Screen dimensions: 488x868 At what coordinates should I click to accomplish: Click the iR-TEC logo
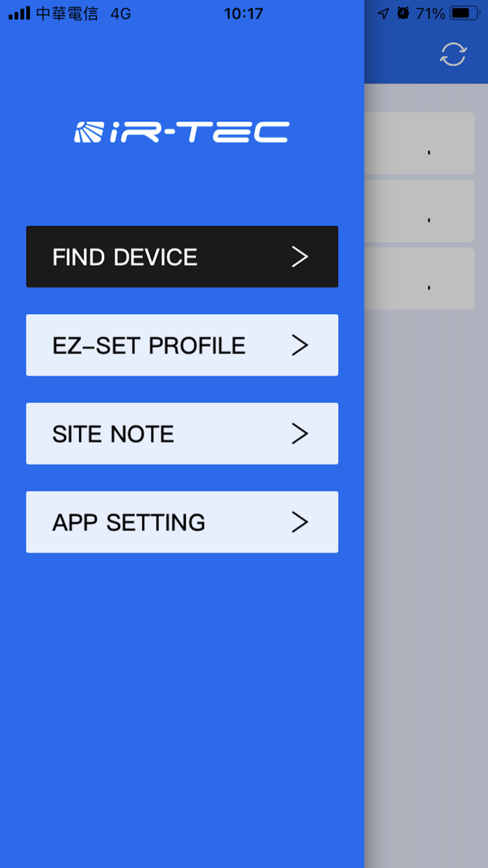(x=182, y=133)
